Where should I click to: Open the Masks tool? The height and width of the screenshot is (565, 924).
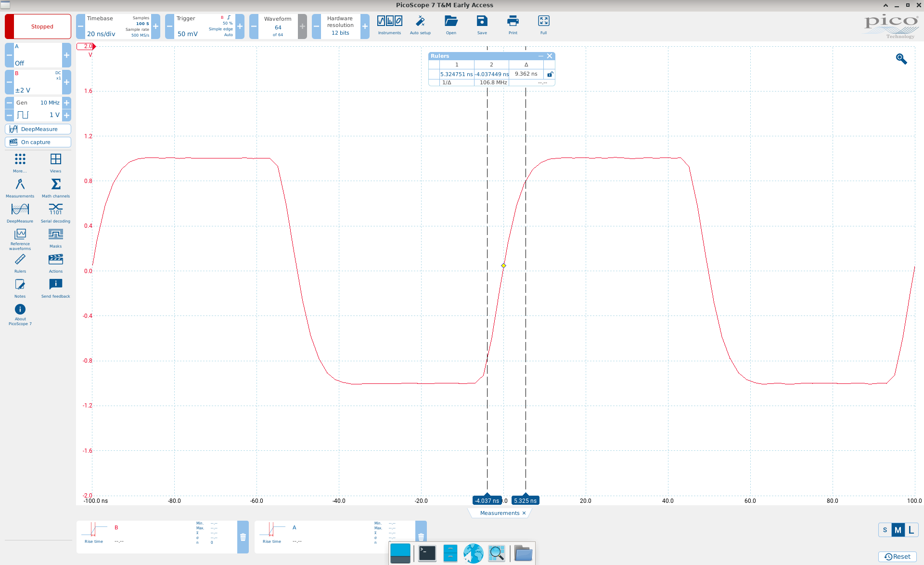[x=56, y=238]
